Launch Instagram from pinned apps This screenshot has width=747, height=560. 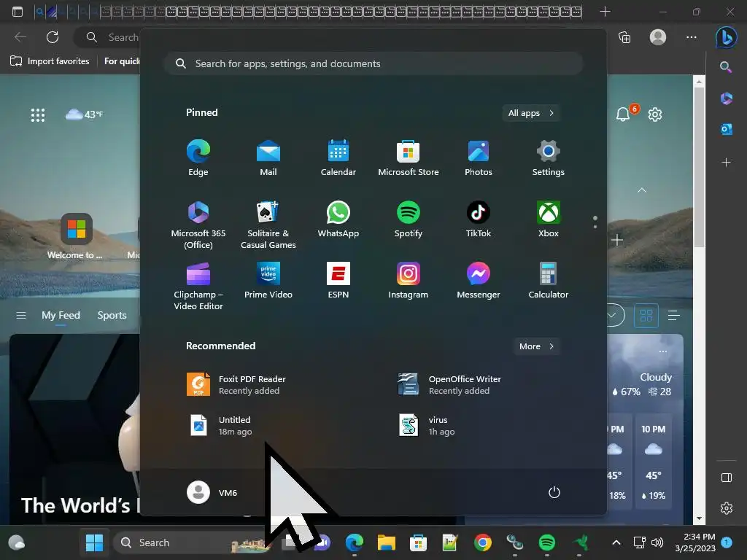(409, 281)
